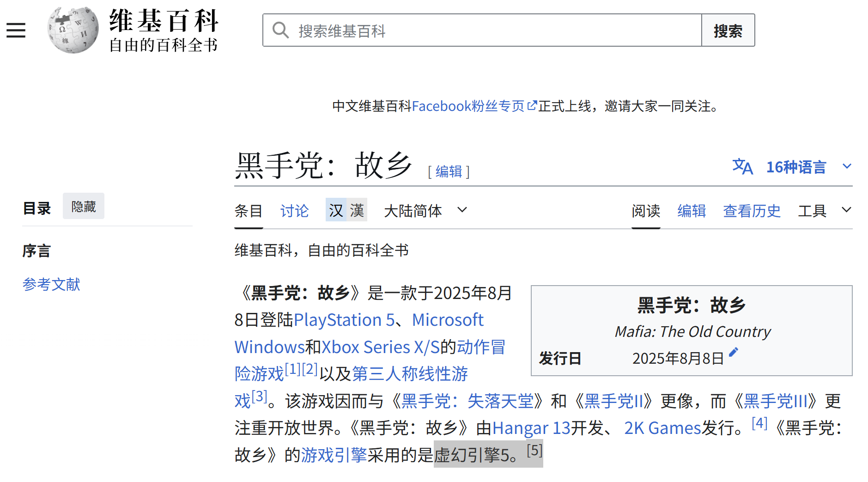Image resolution: width=868 pixels, height=482 pixels.
Task: Select the 条目 tab
Action: pos(249,211)
